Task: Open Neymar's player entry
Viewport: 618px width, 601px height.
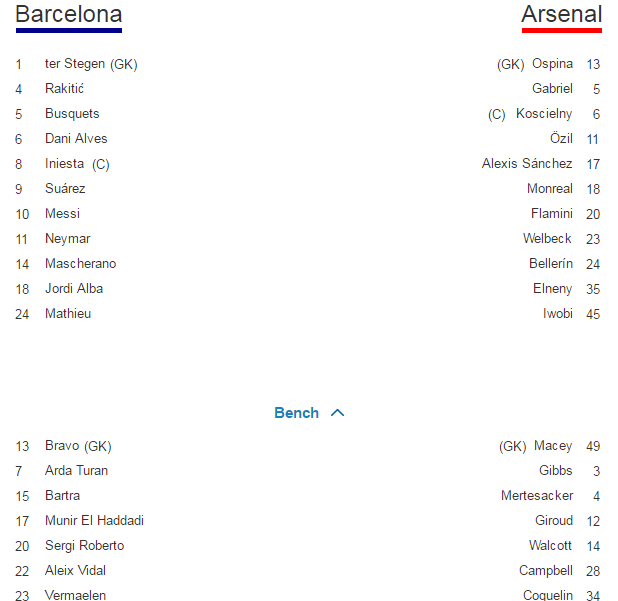Action: click(x=67, y=239)
